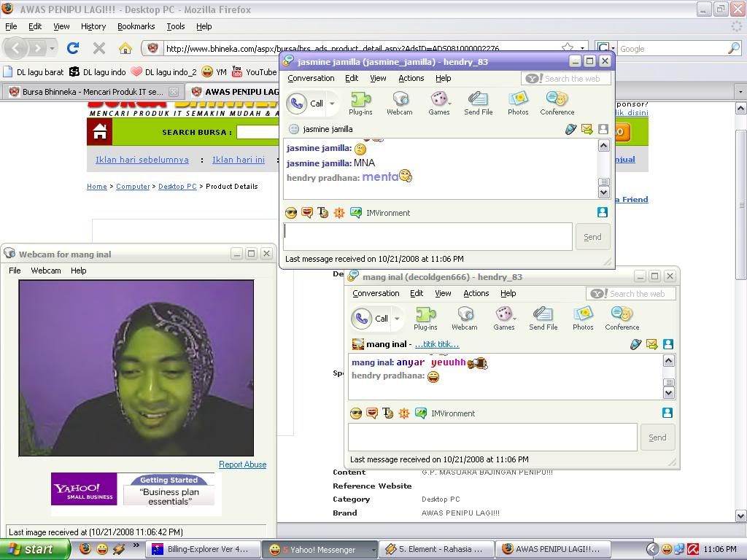Click Computer breadcrumb link
The width and height of the screenshot is (747, 560).
pyautogui.click(x=133, y=186)
